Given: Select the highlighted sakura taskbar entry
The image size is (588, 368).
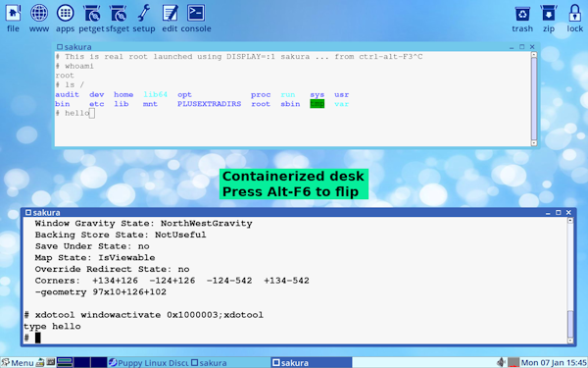Looking at the screenshot, I should pyautogui.click(x=312, y=363).
